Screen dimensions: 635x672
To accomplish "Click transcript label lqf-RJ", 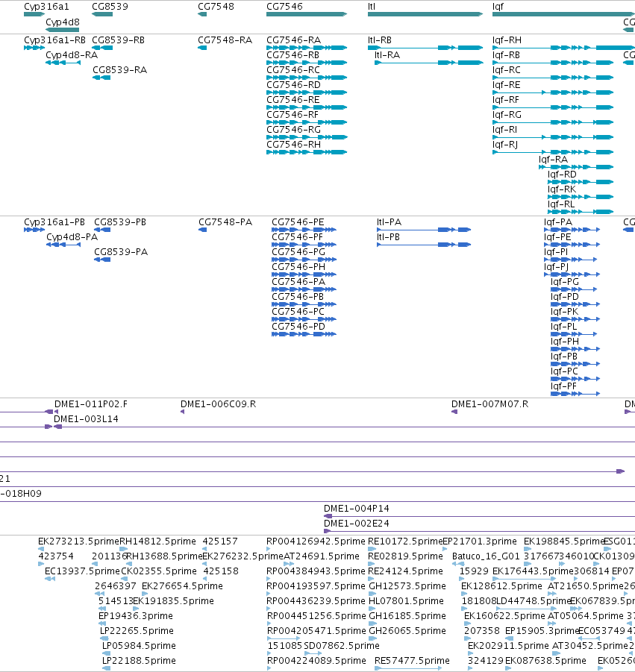I will [x=505, y=145].
